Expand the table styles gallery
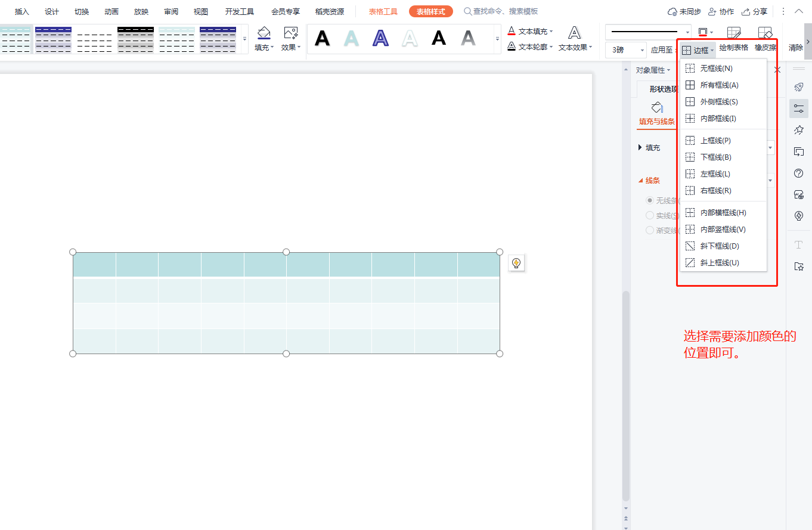The height and width of the screenshot is (530, 812). click(244, 39)
